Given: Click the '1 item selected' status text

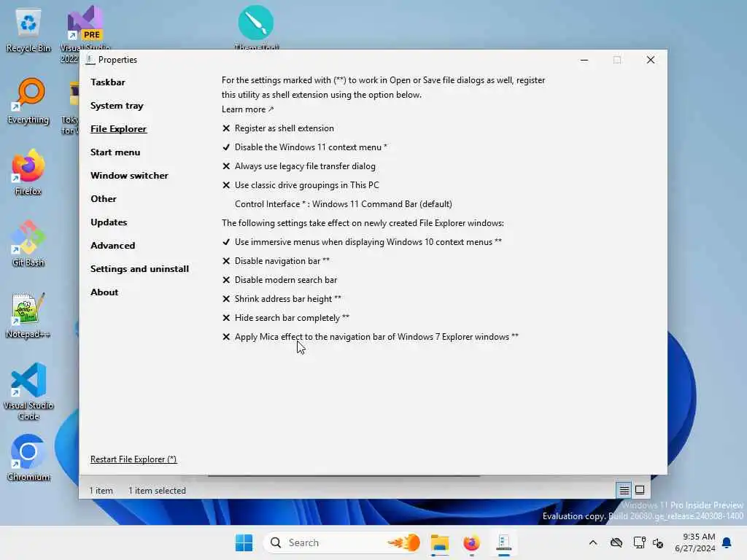Looking at the screenshot, I should 157,491.
